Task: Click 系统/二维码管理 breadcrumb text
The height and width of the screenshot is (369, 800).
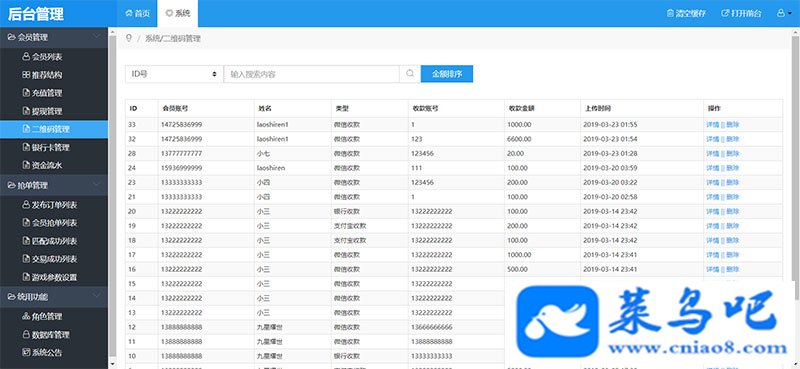Action: pos(173,38)
